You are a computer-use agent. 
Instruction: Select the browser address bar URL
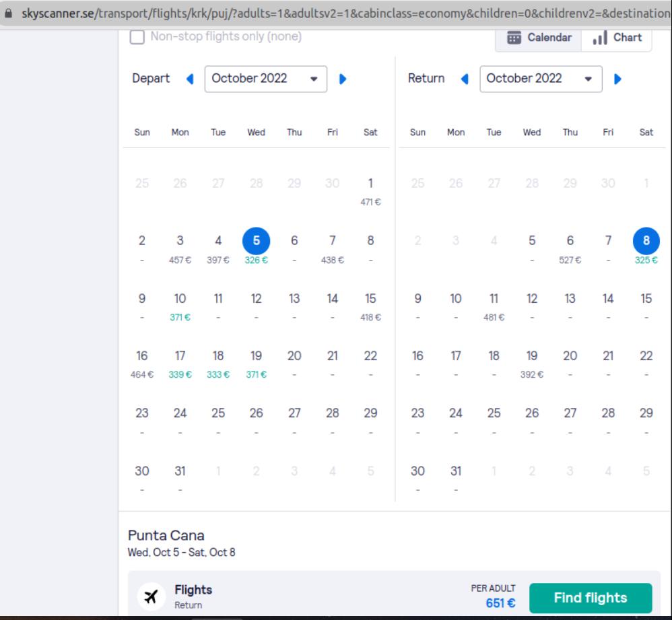[345, 13]
